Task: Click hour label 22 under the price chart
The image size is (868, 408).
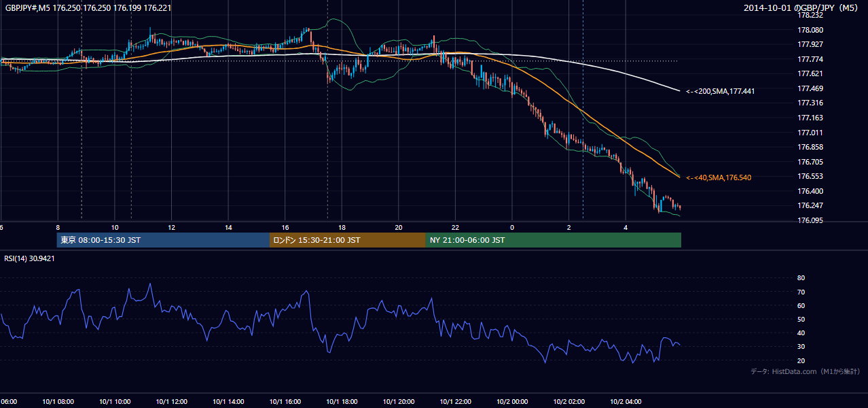Action: click(x=455, y=227)
